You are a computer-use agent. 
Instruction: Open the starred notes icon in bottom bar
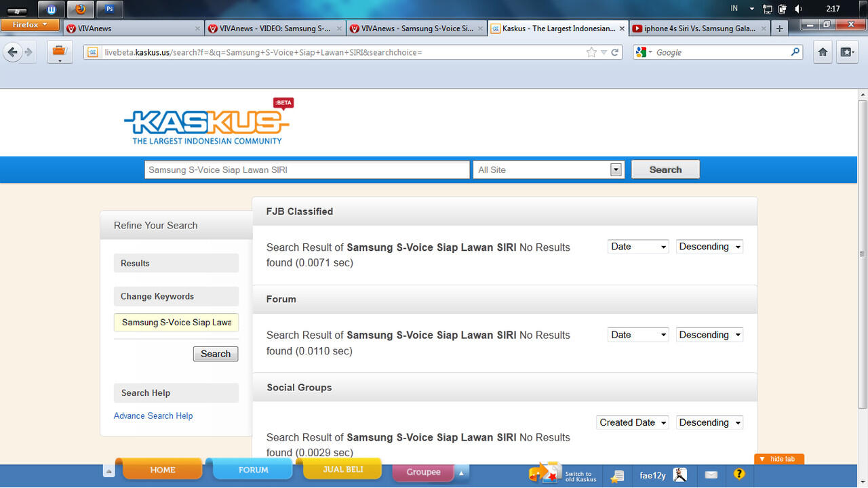[616, 476]
